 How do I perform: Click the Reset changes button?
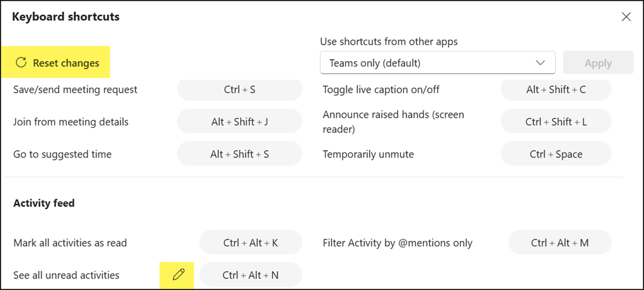click(55, 62)
